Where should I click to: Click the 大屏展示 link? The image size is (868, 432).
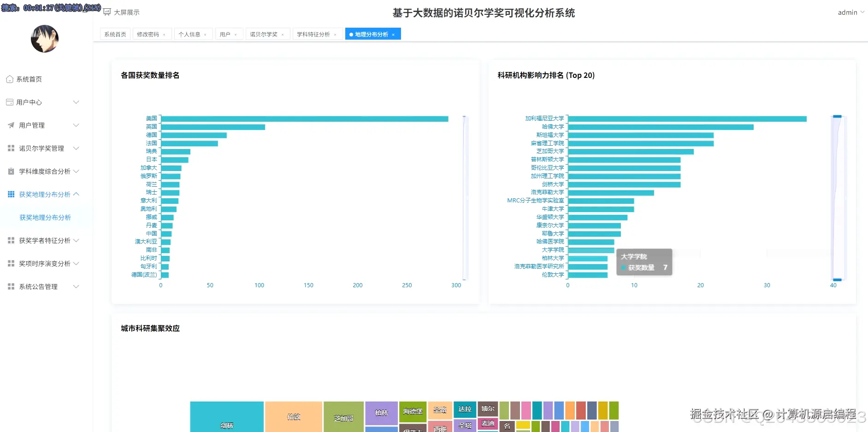[x=126, y=12]
